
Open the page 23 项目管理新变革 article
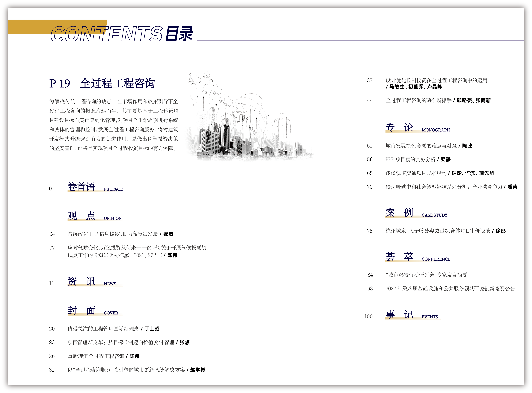point(129,343)
